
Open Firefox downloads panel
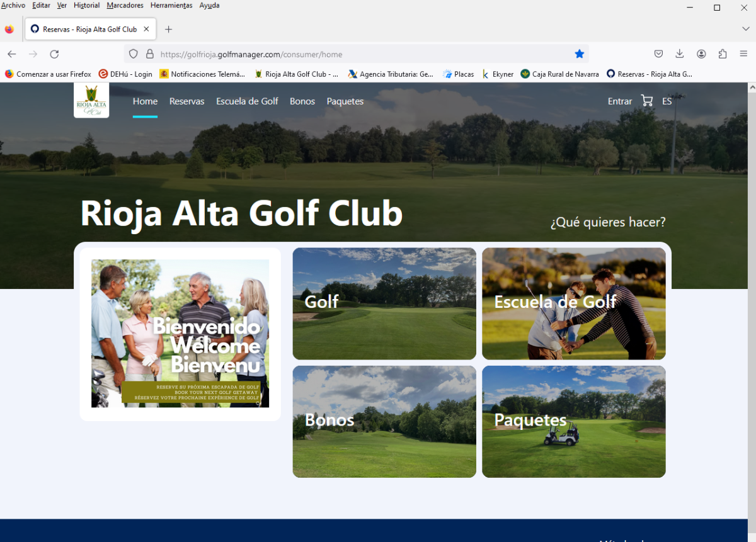click(x=680, y=54)
